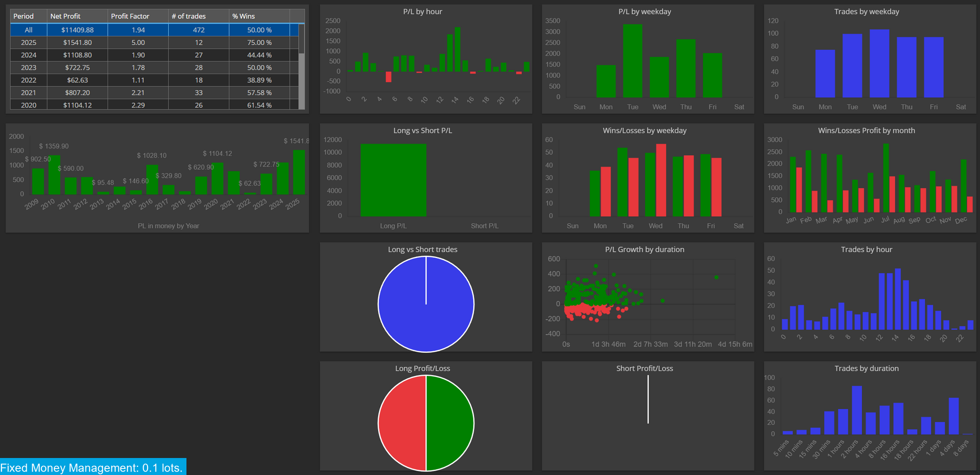Click the blue Long vs Short trades pie
The image size is (980, 475).
coord(426,304)
